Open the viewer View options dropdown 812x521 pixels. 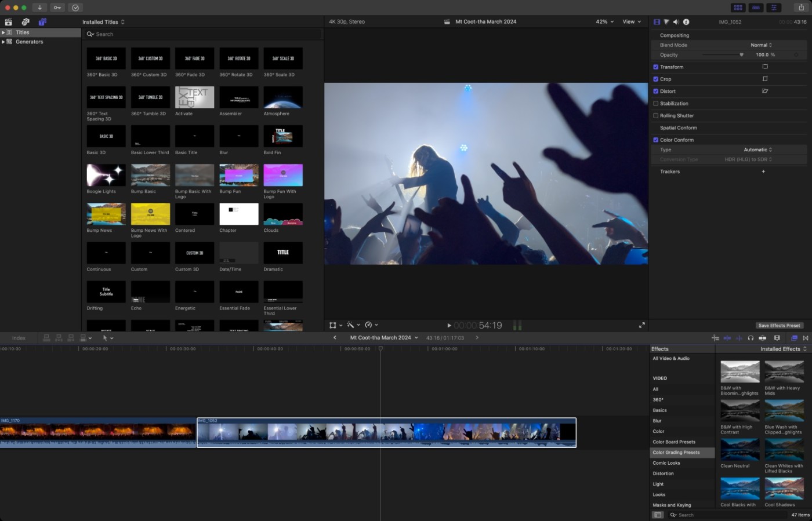[632, 22]
